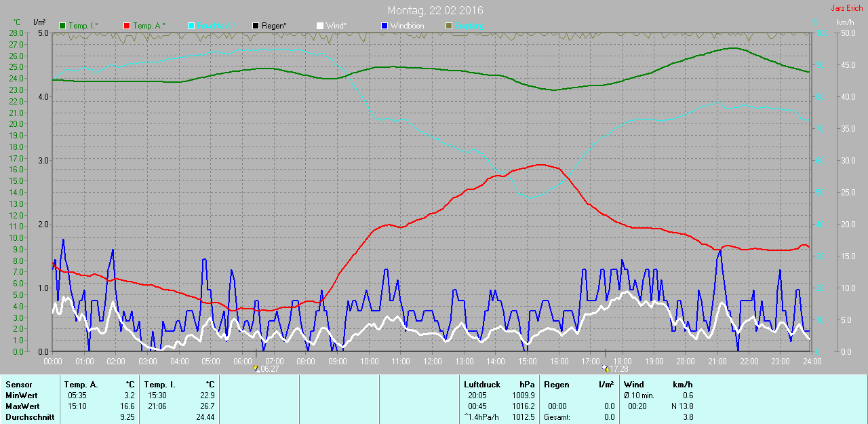This screenshot has height=424, width=868.
Task: Click the '15:10' maximum time value
Action: click(x=77, y=406)
